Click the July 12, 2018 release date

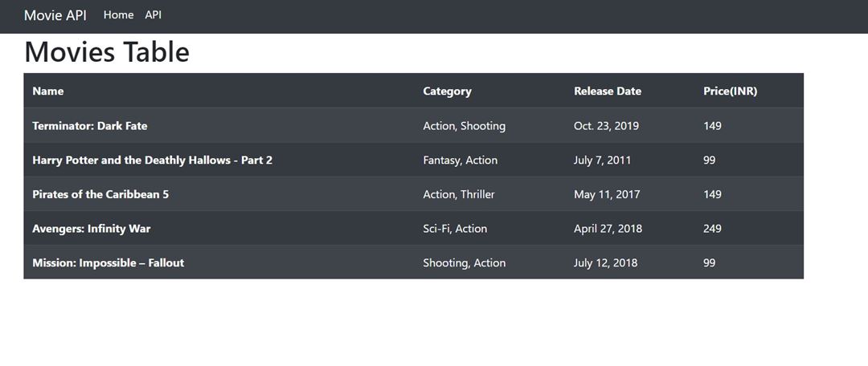pyautogui.click(x=606, y=263)
